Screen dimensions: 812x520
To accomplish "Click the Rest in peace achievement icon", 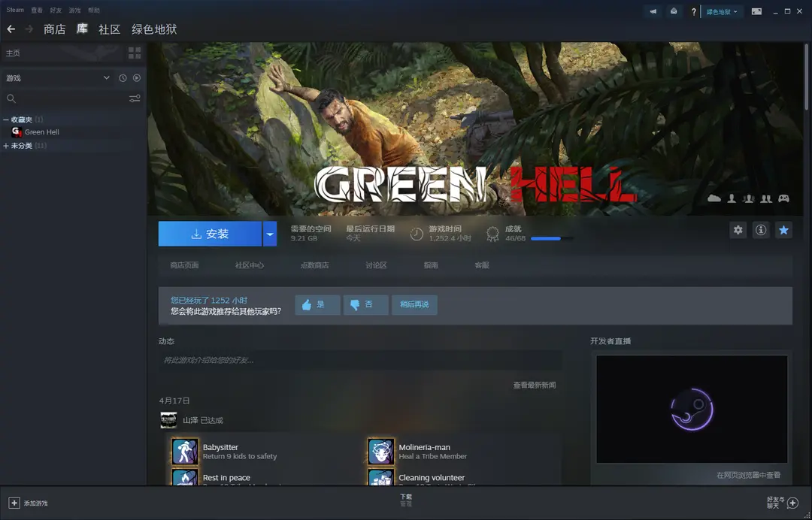I will coord(185,477).
